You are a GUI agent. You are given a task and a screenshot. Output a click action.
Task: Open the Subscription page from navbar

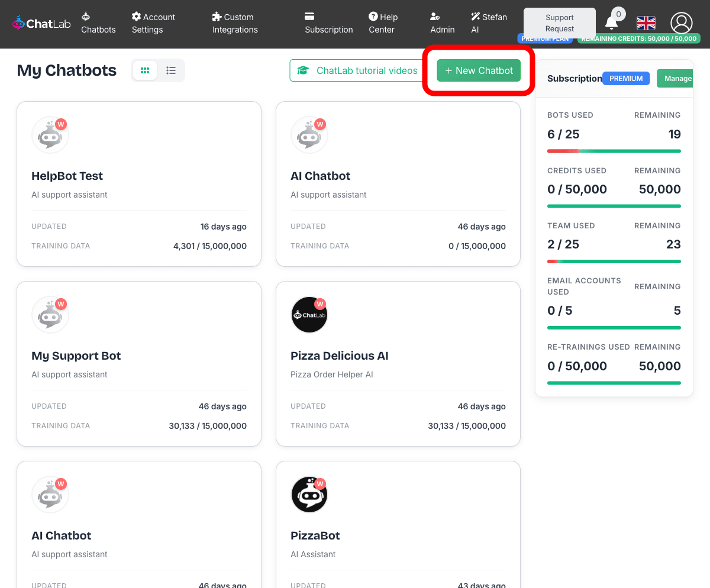click(x=328, y=24)
